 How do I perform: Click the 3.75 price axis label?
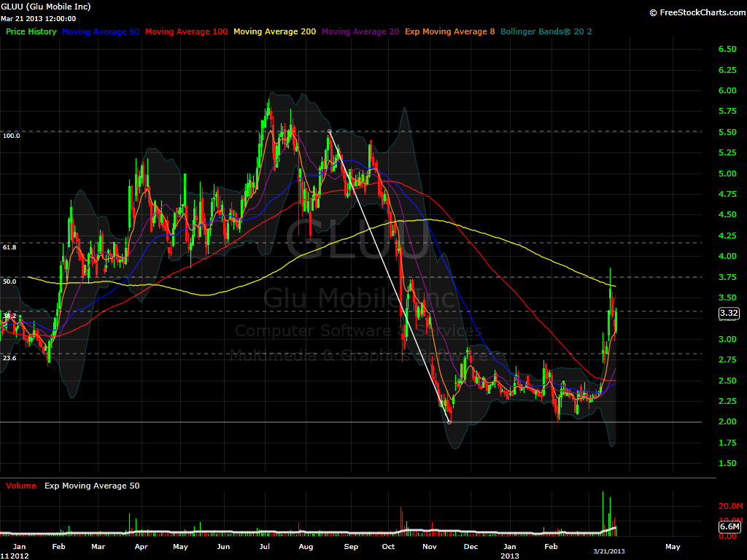(727, 277)
